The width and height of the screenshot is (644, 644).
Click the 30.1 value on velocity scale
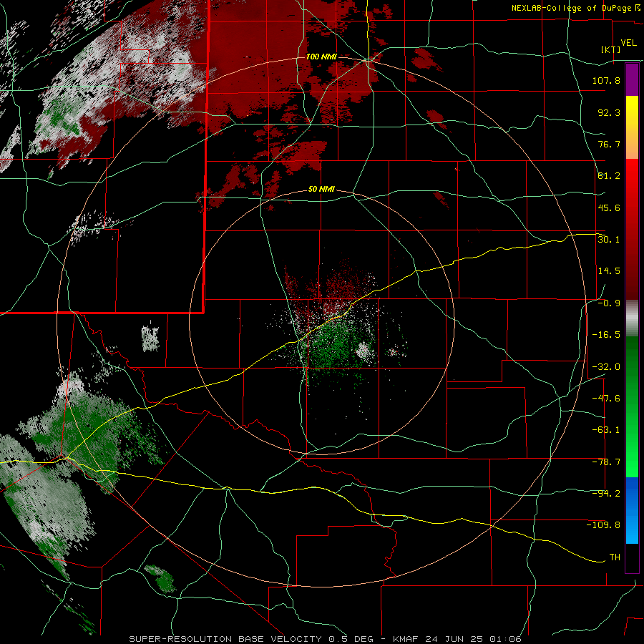point(609,240)
